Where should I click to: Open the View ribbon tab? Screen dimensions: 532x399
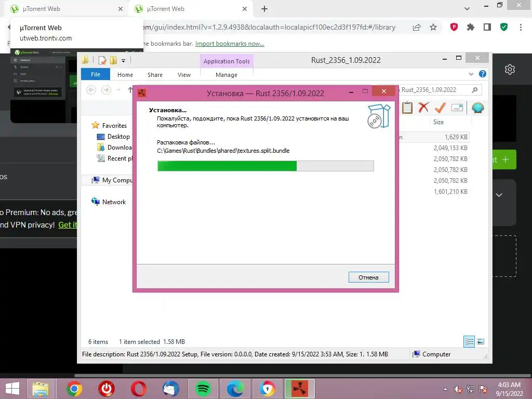[184, 75]
